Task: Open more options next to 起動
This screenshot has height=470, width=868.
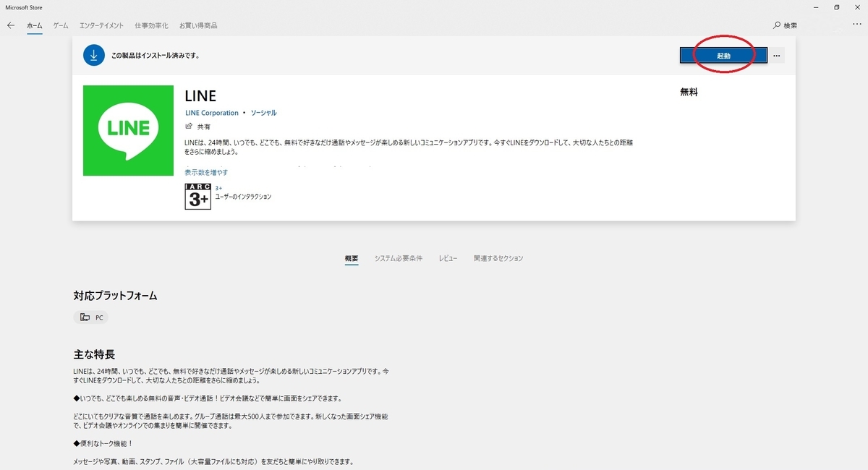Action: point(776,56)
